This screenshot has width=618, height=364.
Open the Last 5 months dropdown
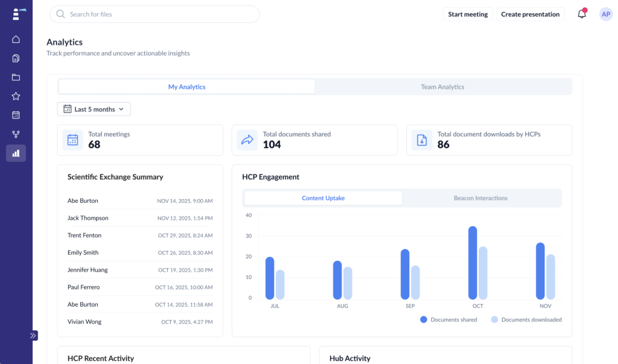pyautogui.click(x=94, y=109)
